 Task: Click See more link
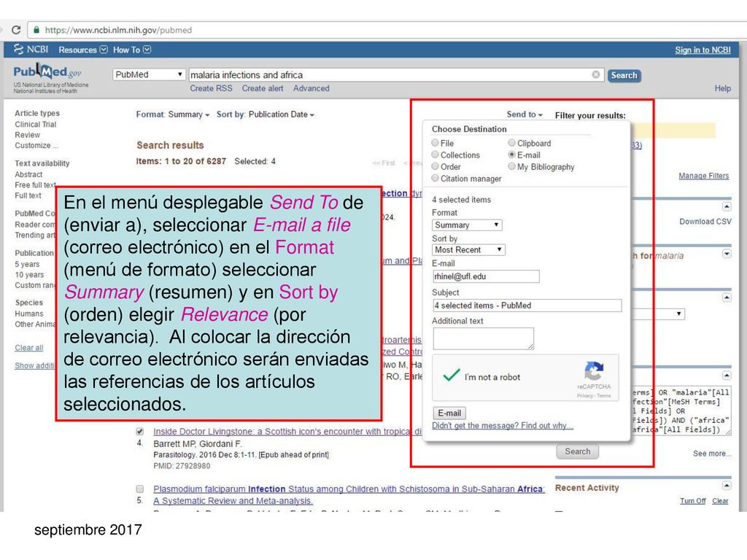(x=712, y=454)
